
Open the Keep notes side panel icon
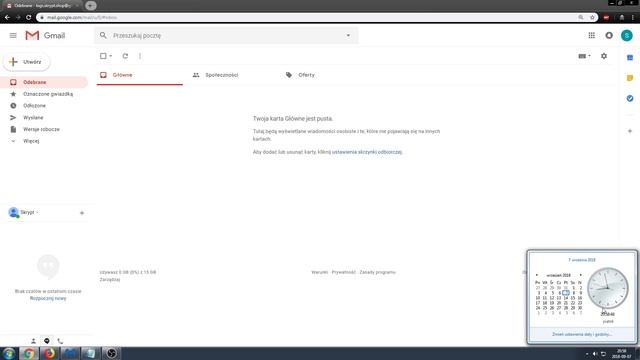coord(630,78)
